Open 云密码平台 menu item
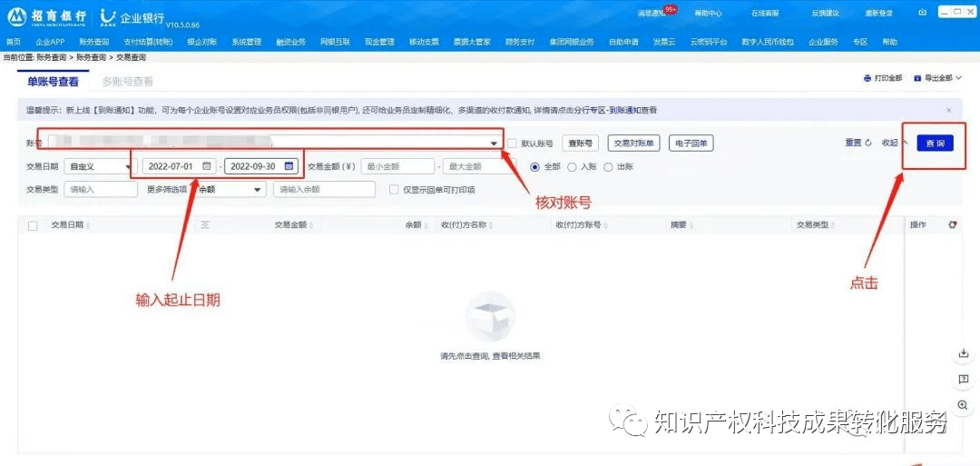 (x=709, y=42)
